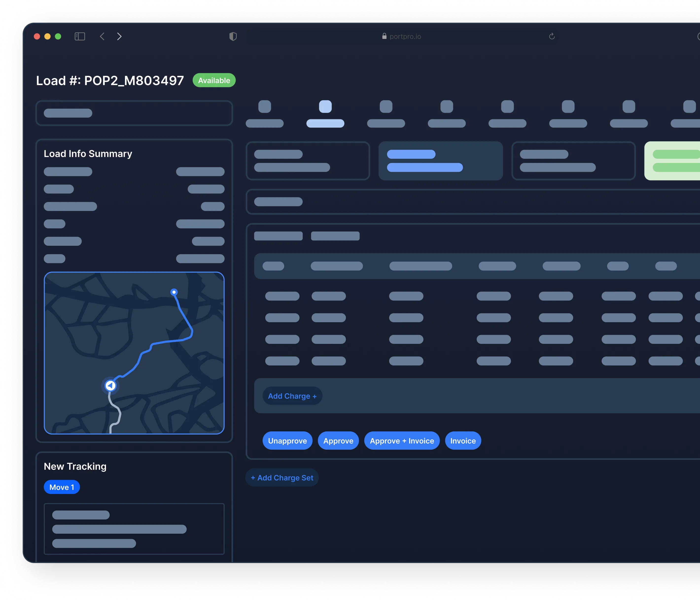Reload page using the refresh icon
Screen dimensions: 700x601
pos(552,36)
